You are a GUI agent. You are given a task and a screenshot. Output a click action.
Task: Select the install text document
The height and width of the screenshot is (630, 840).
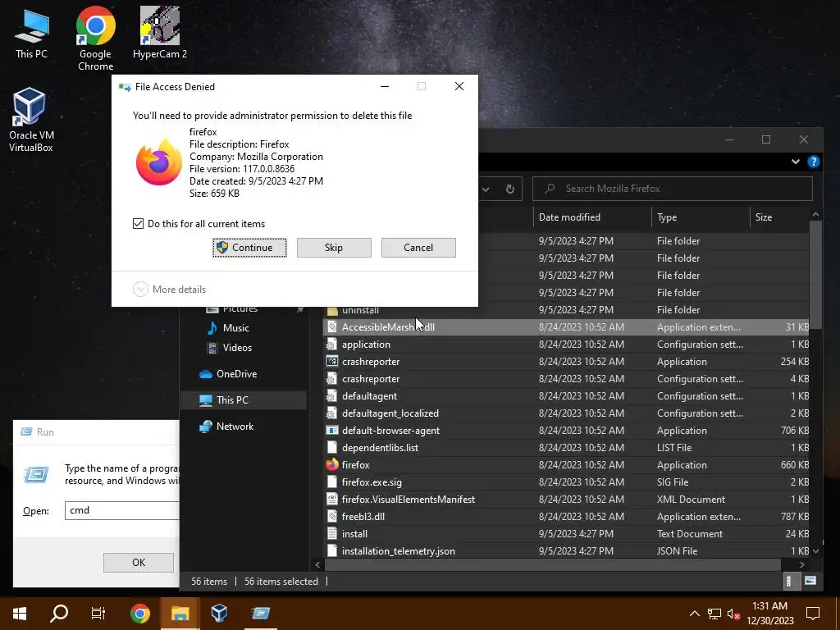(x=566, y=533)
